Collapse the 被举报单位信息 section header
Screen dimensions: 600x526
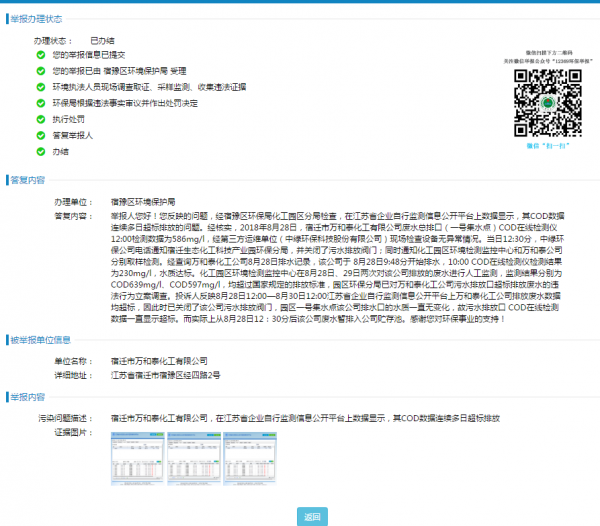(40, 340)
